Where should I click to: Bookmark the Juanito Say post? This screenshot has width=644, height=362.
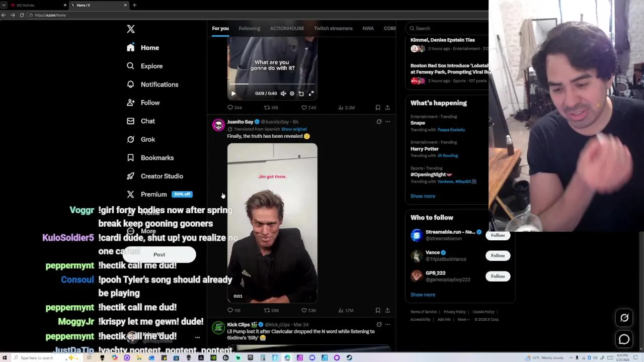click(x=378, y=311)
